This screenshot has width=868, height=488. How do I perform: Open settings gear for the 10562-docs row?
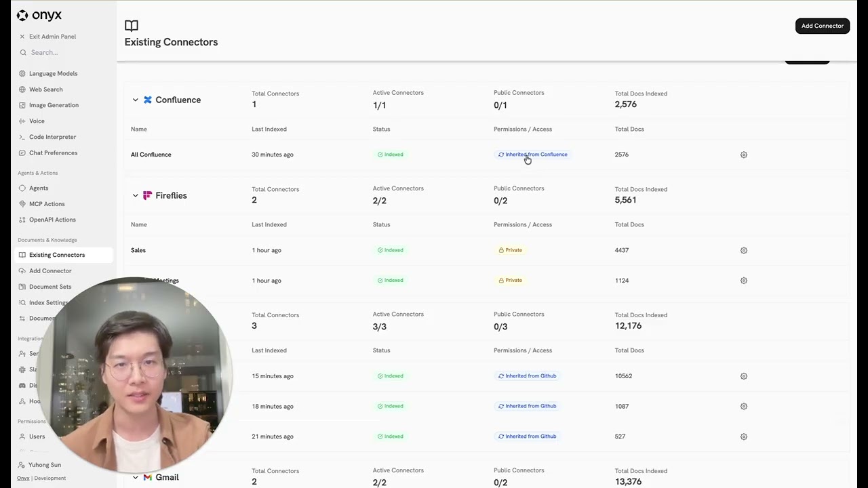(x=744, y=376)
